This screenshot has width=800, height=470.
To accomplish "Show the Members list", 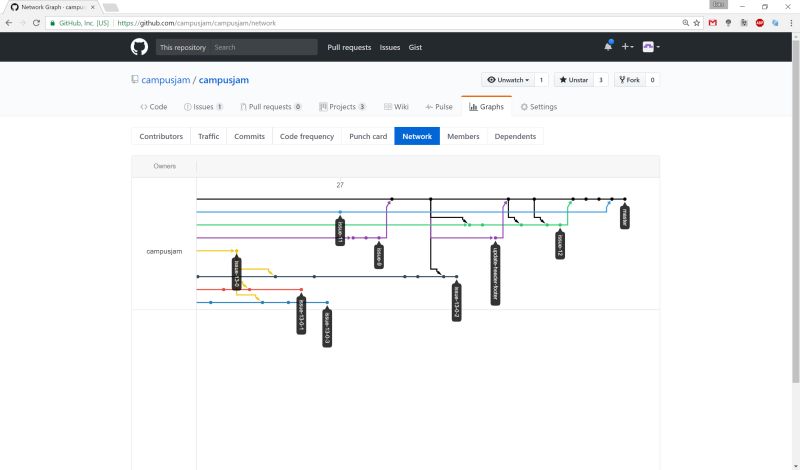I will click(463, 136).
